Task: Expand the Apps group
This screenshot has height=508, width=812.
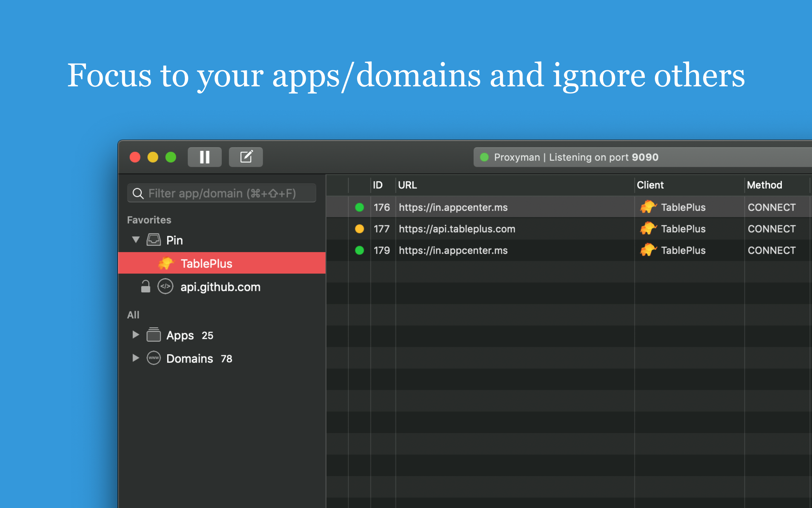Action: (x=135, y=335)
